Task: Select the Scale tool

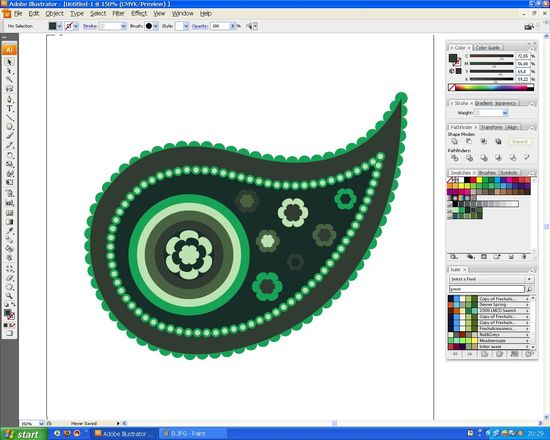Action: pyautogui.click(x=9, y=164)
